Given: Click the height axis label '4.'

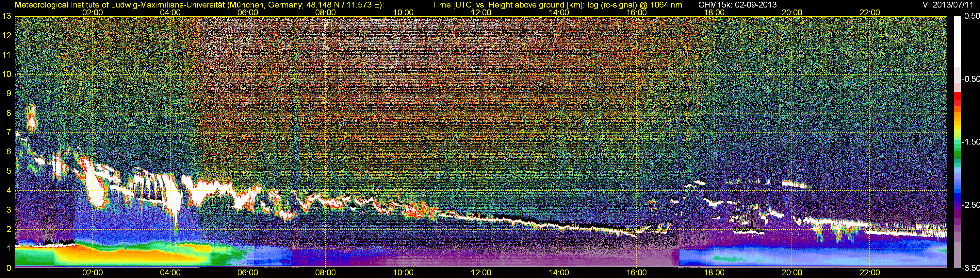Looking at the screenshot, I should click(9, 190).
